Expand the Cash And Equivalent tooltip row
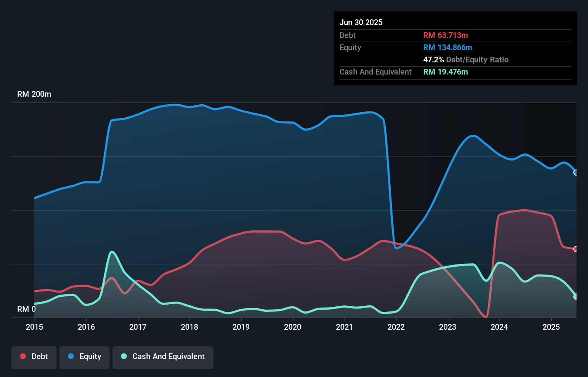This screenshot has height=377, width=588. click(x=375, y=72)
